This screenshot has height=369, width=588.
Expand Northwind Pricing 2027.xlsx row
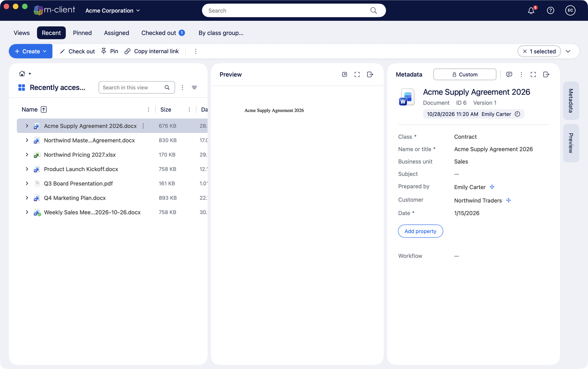point(27,155)
